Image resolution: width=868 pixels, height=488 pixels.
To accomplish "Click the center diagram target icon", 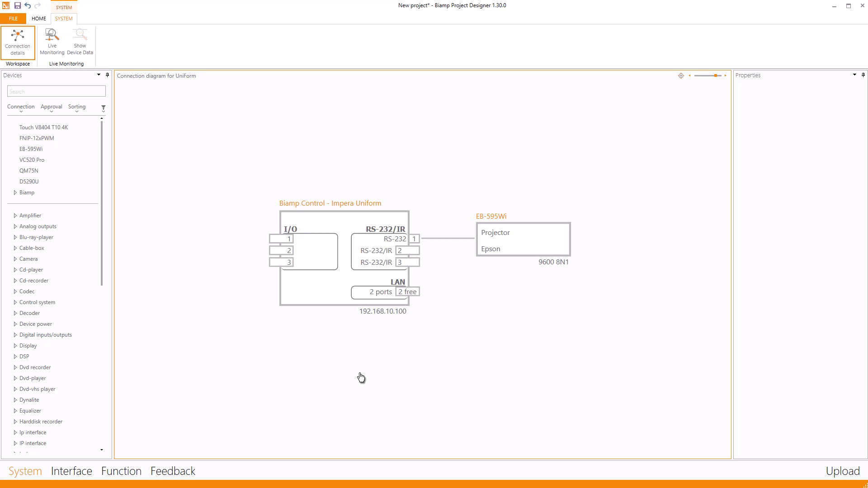I will point(681,75).
